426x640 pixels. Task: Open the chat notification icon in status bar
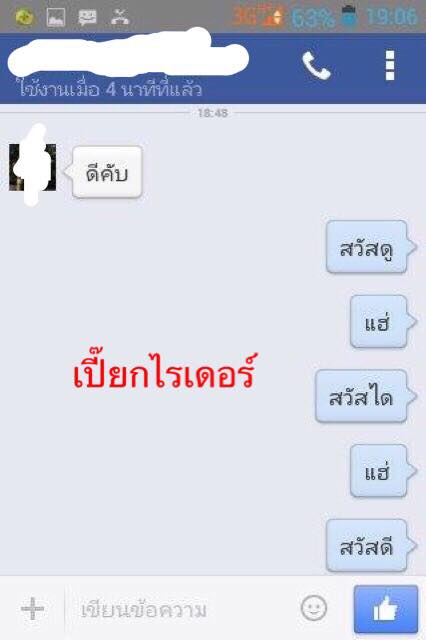87,18
